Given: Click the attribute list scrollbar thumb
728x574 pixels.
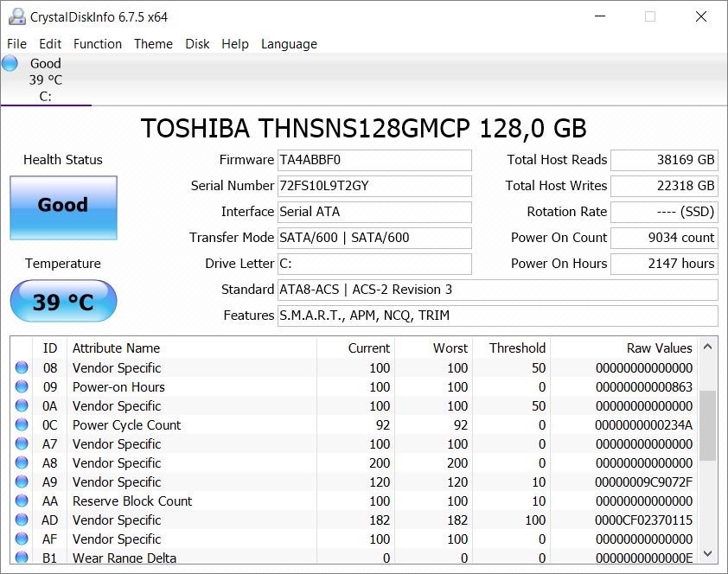Looking at the screenshot, I should point(707,425).
